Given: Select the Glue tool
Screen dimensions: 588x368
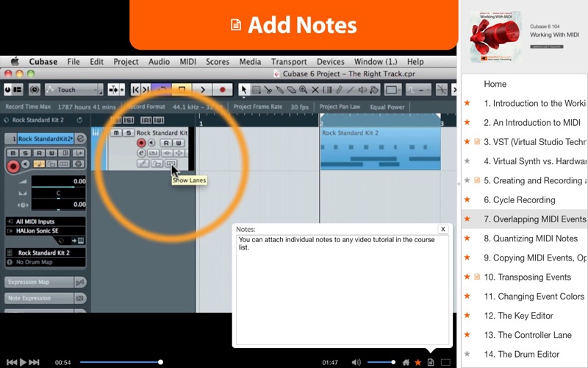Looking at the screenshot, I should 279,90.
